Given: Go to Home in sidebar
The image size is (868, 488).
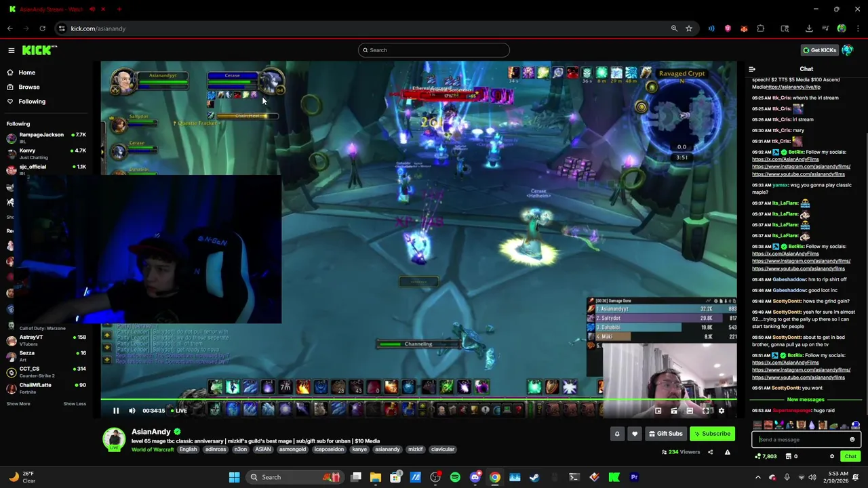Looking at the screenshot, I should coord(27,73).
